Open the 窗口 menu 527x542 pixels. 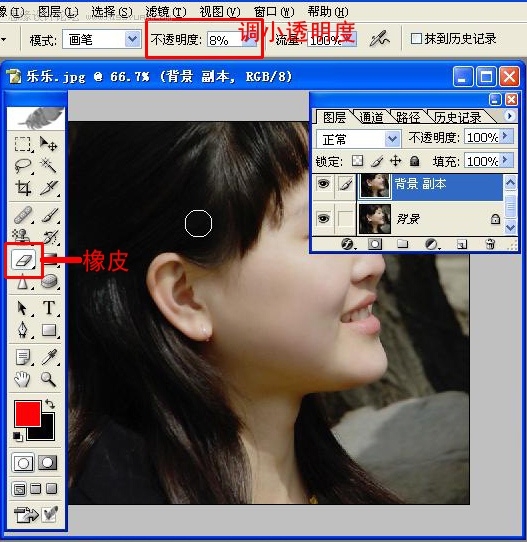pyautogui.click(x=274, y=12)
